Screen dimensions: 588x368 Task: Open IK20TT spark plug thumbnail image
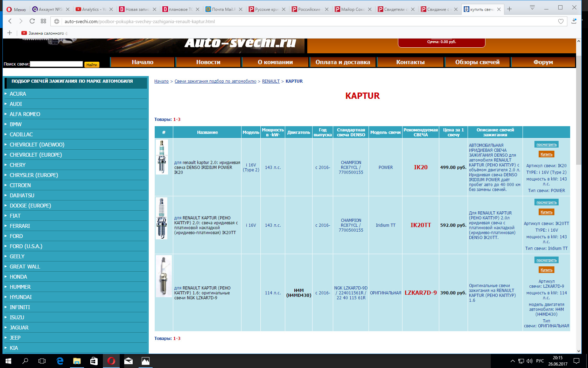[x=161, y=218]
